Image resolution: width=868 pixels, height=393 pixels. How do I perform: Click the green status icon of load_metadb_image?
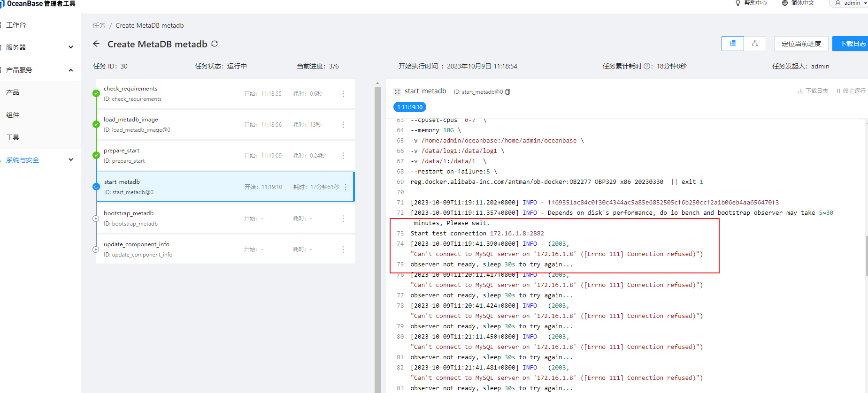(96, 124)
